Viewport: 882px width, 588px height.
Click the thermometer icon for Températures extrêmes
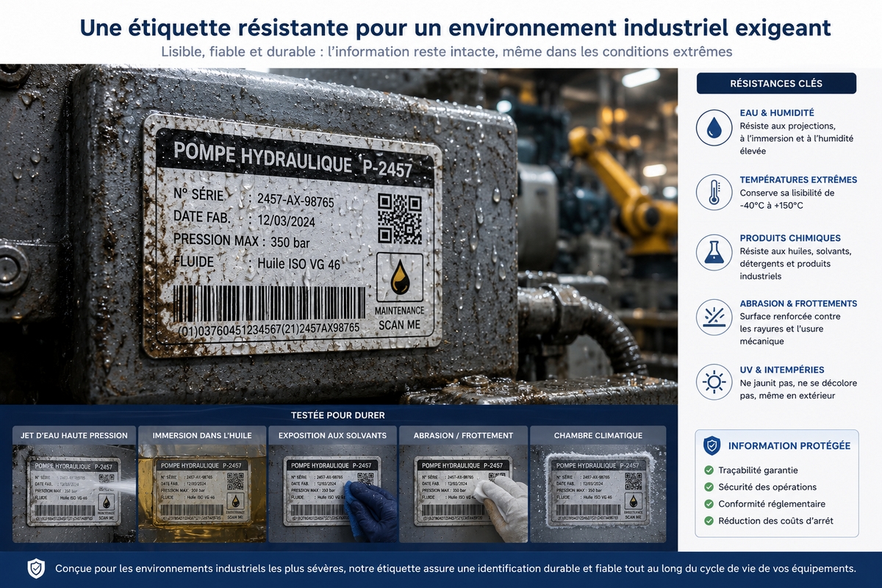[714, 193]
